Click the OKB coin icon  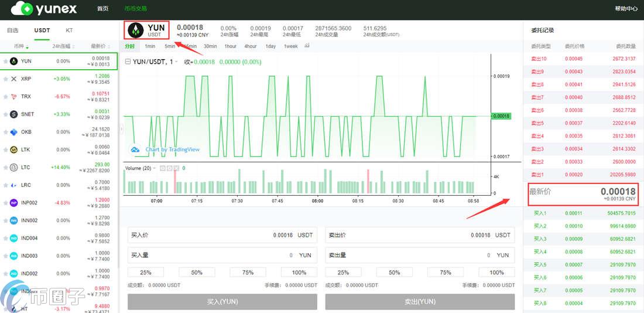[14, 132]
